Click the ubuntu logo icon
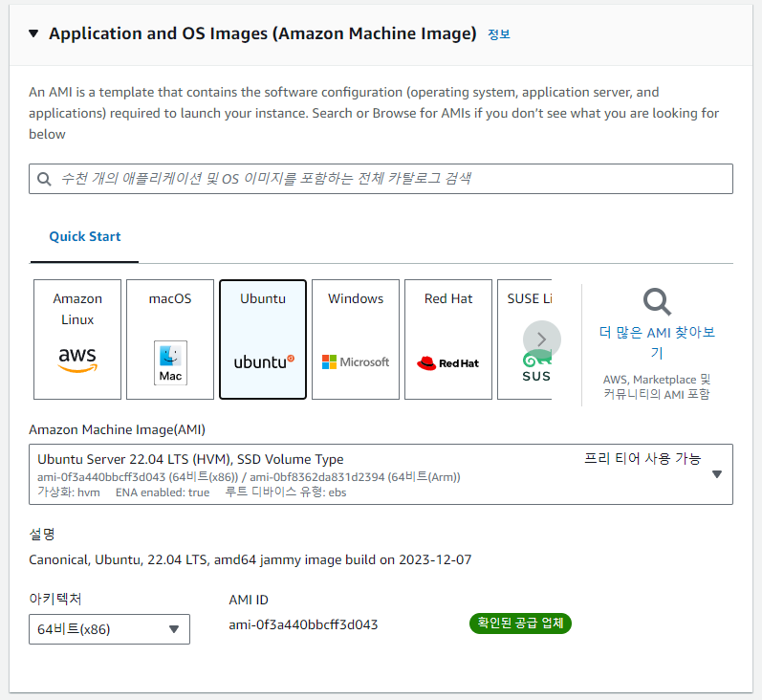This screenshot has height=700, width=762. tap(264, 362)
